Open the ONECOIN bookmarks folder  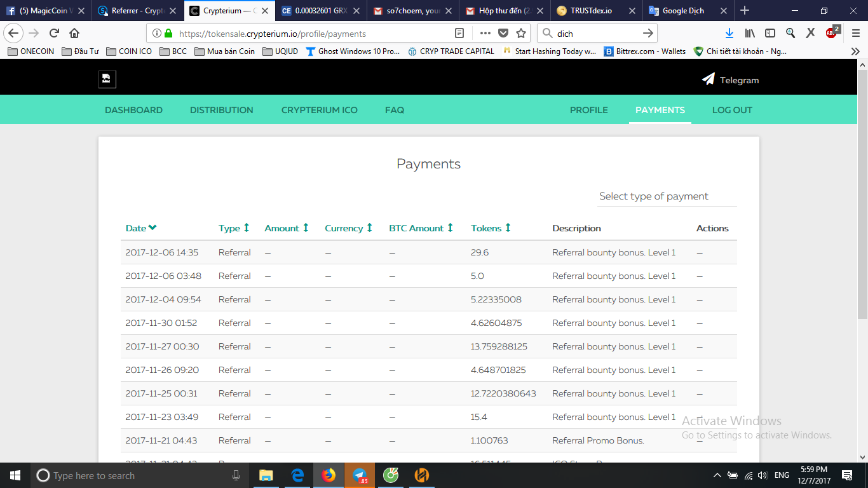(31, 51)
